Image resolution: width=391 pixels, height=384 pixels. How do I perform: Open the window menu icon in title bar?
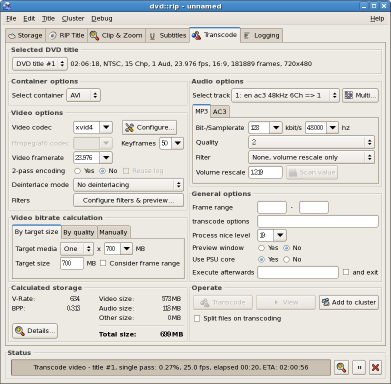[7, 6]
